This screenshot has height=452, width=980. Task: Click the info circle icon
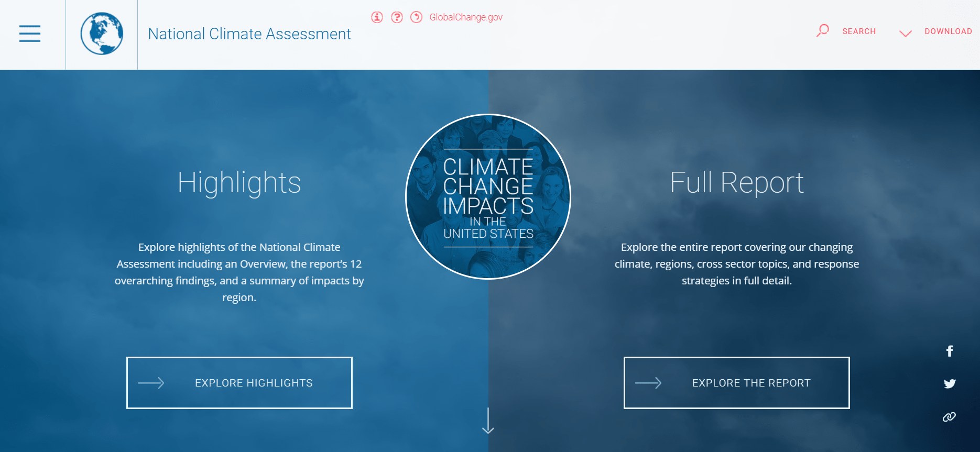click(x=377, y=17)
